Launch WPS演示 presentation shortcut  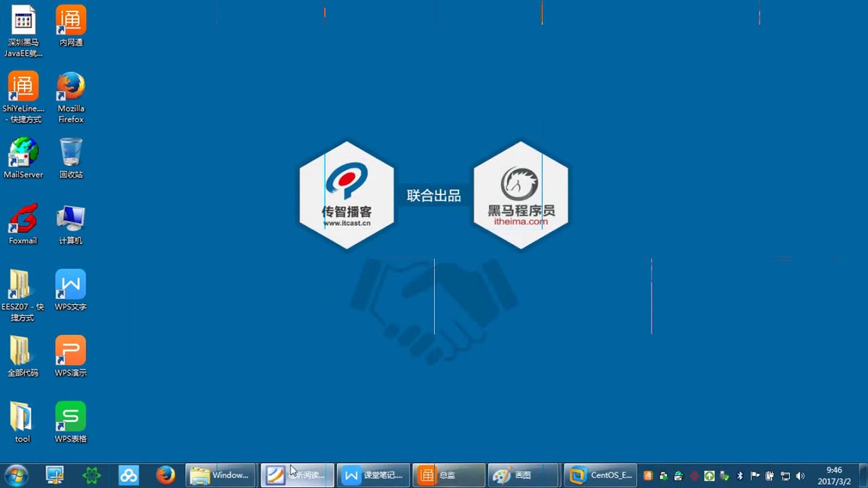71,357
